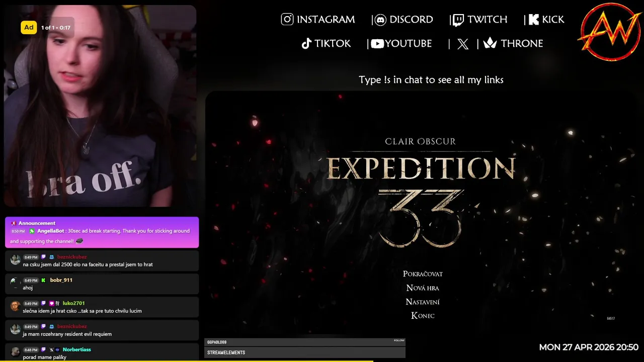Click 'ja mam rozehrany resident evil requiem' message

[x=67, y=334]
